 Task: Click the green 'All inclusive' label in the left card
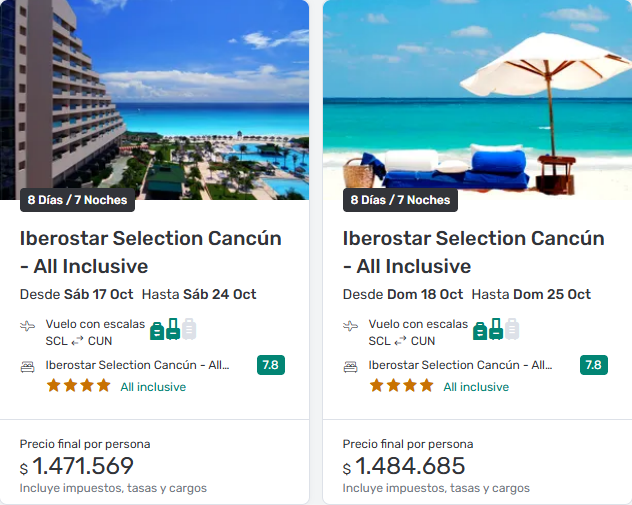point(153,387)
